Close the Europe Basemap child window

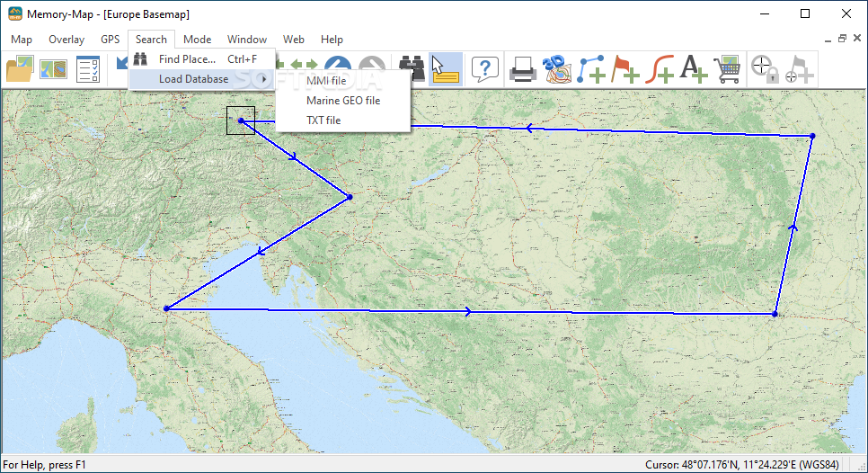point(857,38)
